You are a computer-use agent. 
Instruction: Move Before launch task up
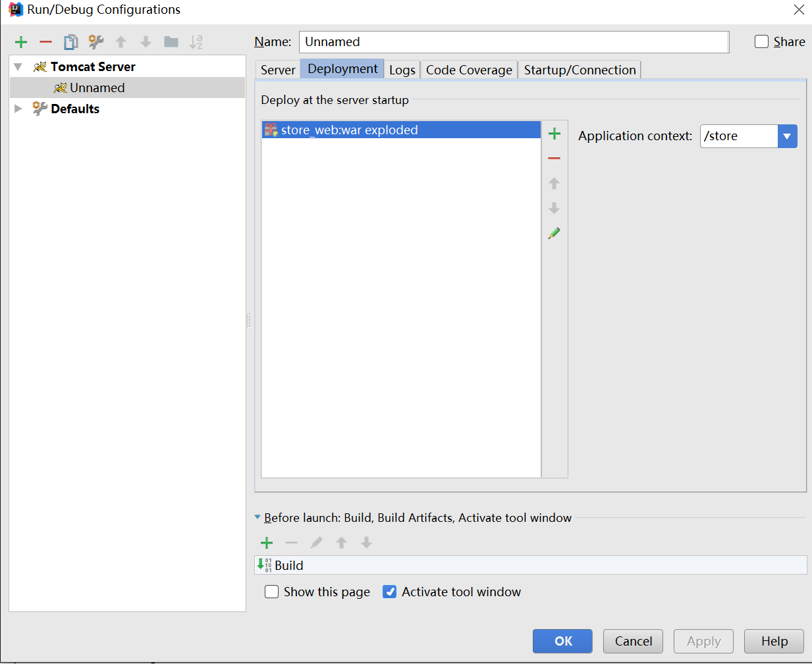pos(341,543)
